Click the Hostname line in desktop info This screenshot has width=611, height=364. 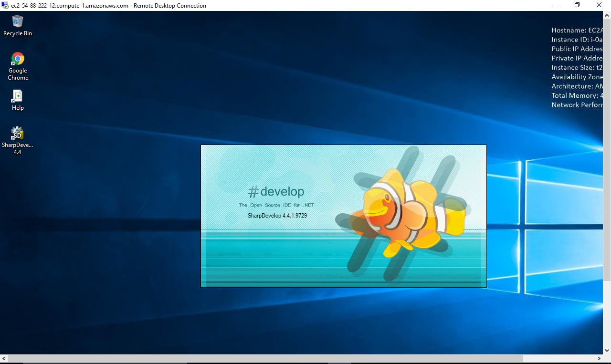coord(577,31)
